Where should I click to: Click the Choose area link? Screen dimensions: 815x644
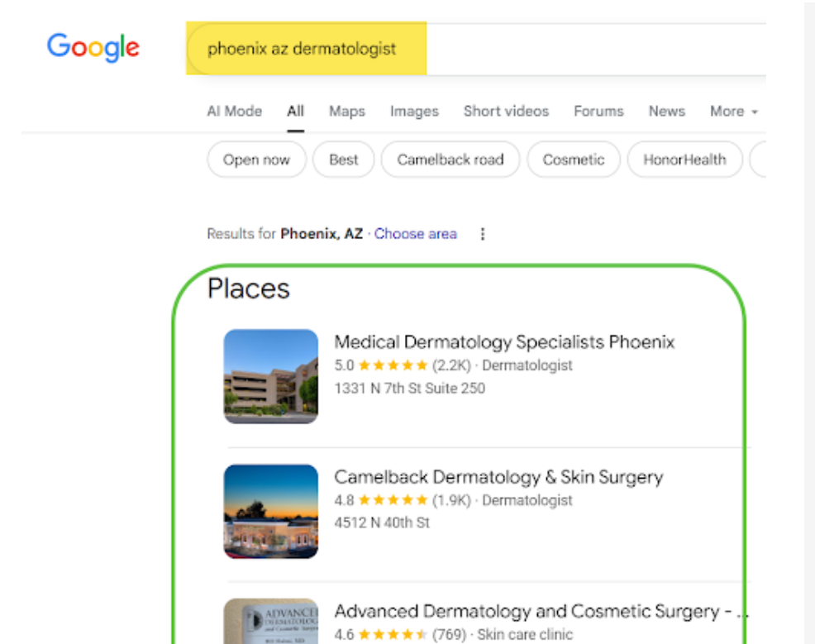[415, 234]
